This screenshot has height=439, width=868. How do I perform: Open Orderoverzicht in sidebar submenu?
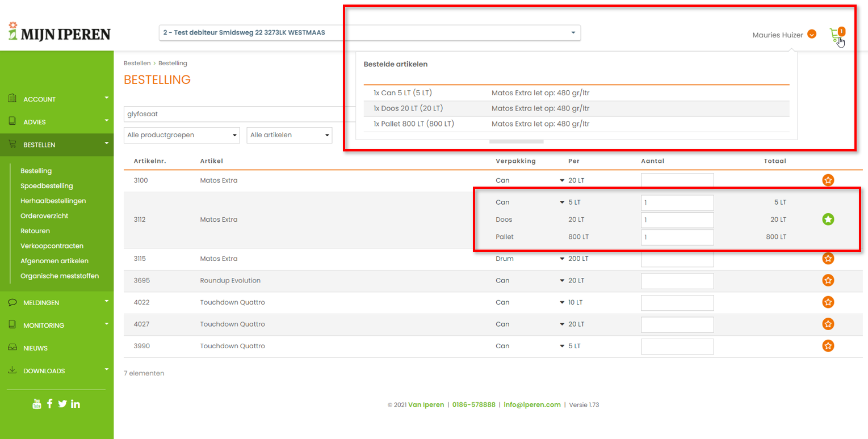coord(44,216)
